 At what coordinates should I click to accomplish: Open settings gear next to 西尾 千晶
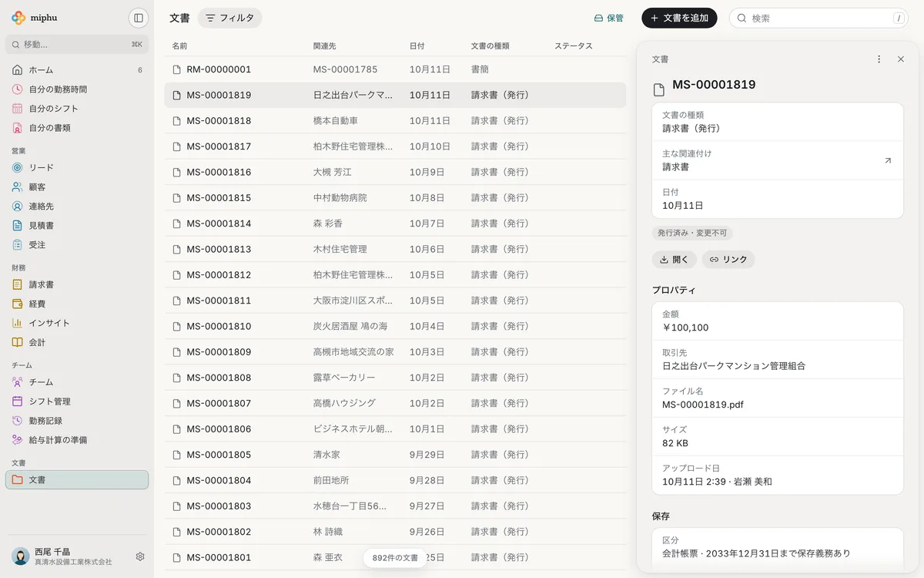point(140,556)
